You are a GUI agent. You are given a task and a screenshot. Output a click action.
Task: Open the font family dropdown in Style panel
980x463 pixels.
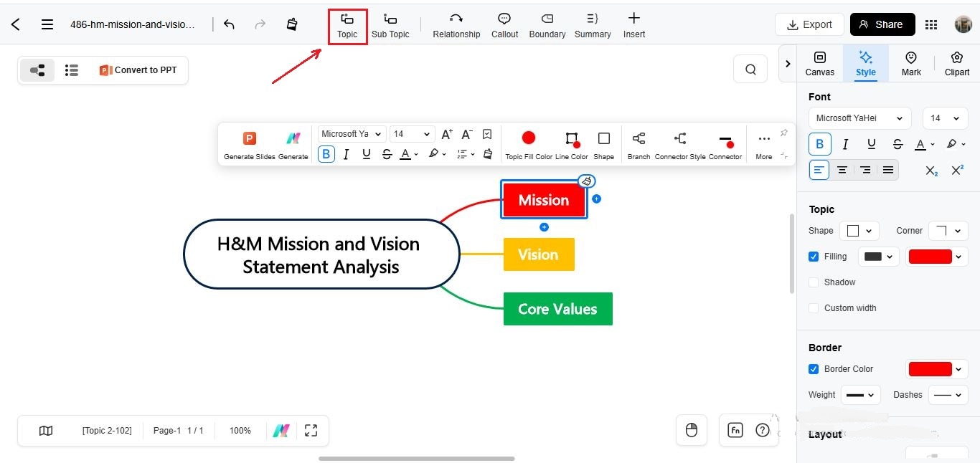[859, 118]
